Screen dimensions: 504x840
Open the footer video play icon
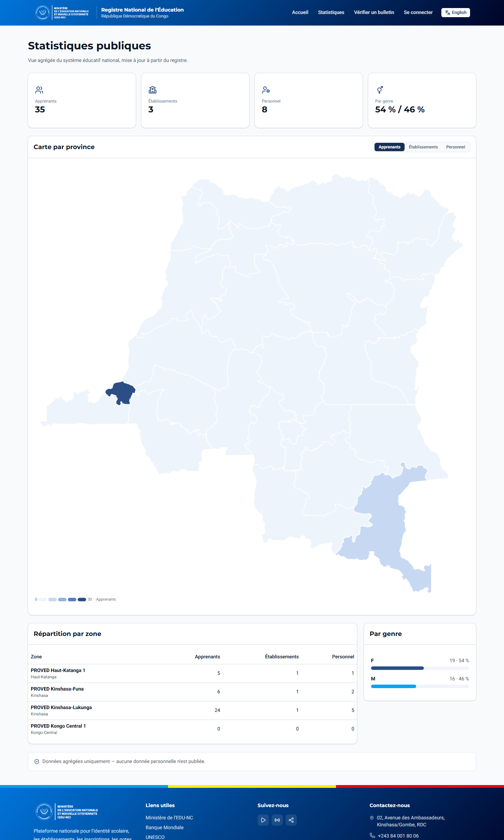pyautogui.click(x=263, y=820)
